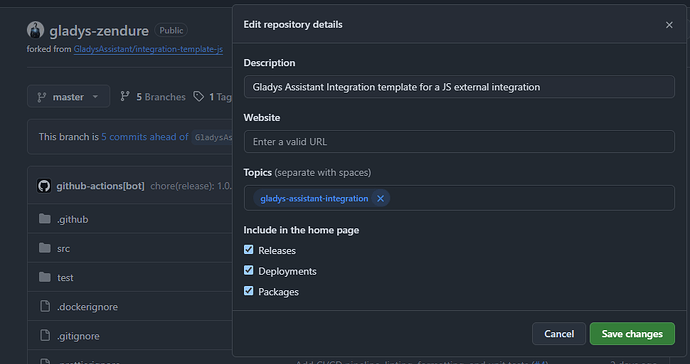Click the .gitignore file icon
Screen dimensions: 690x364
(45, 335)
